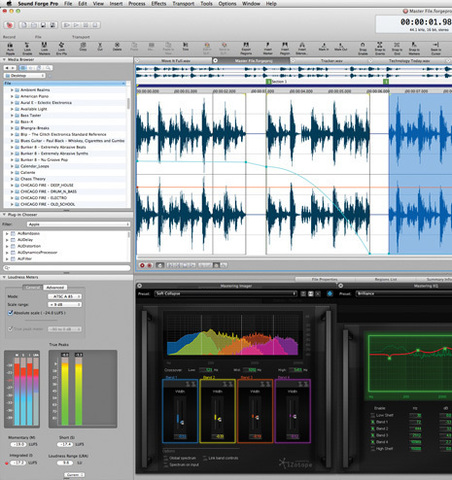Click the Sound Forge Pro application menu
The width and height of the screenshot is (452, 480).
(38, 4)
